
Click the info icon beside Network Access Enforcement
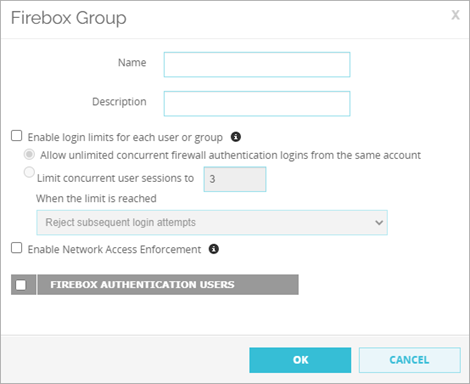[214, 249]
